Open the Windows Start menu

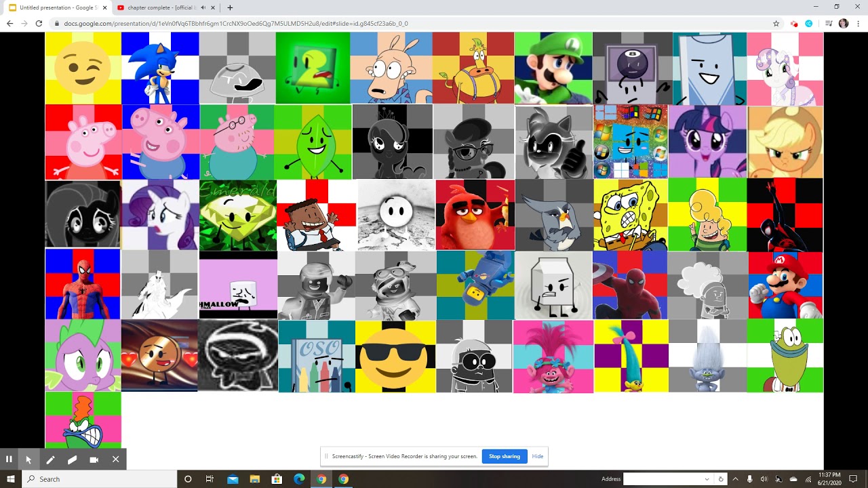pyautogui.click(x=10, y=479)
